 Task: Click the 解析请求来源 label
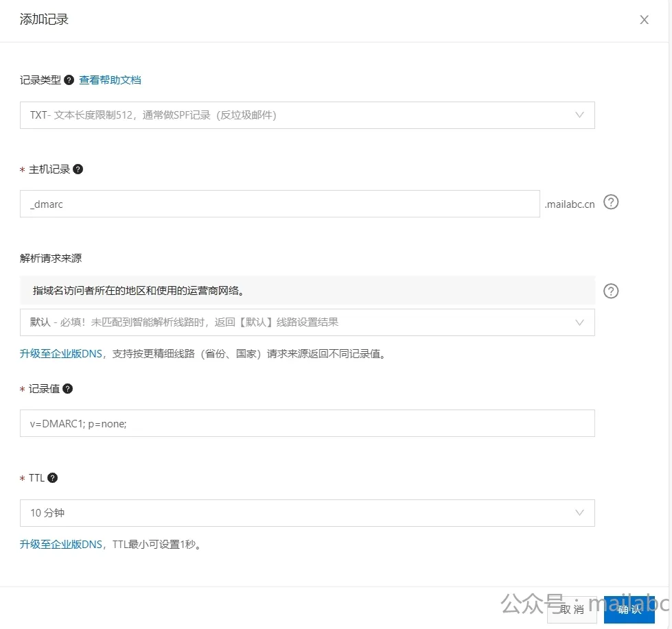coord(51,258)
